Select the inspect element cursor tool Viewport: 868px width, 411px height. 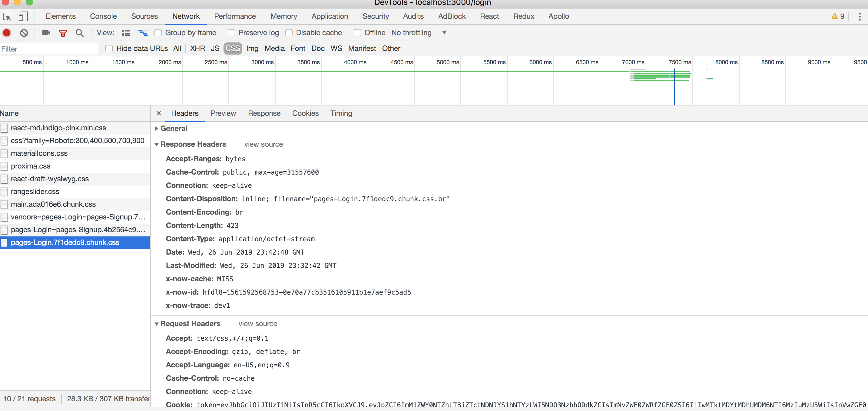tap(7, 16)
